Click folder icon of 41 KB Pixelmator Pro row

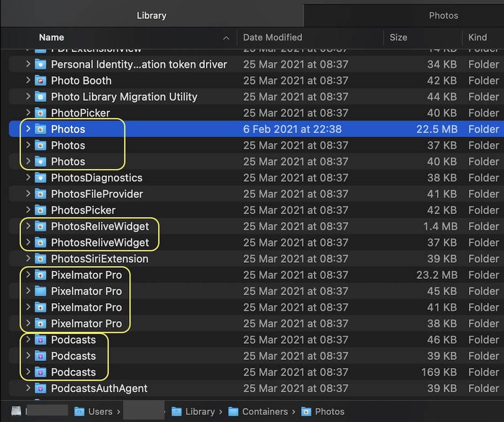pos(41,307)
